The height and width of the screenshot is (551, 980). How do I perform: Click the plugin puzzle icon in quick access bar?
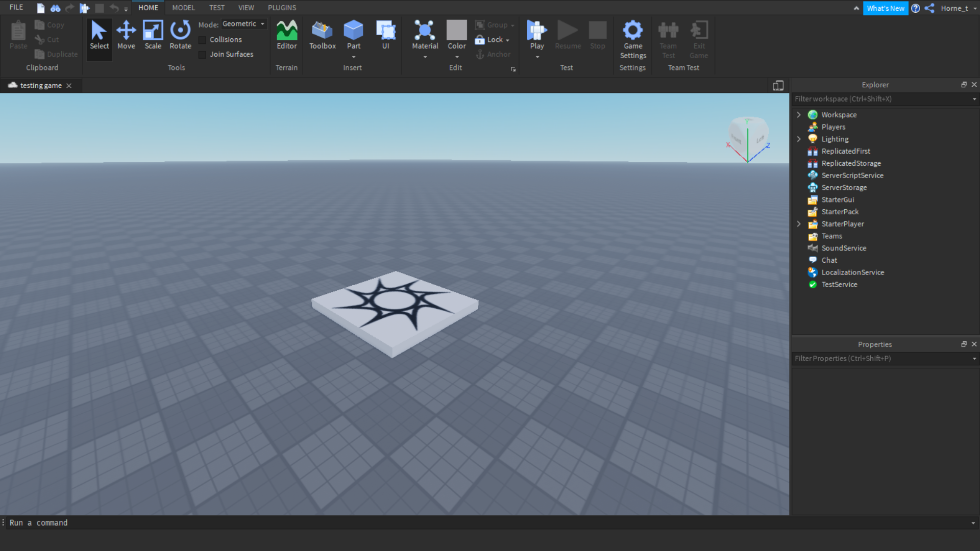pyautogui.click(x=85, y=8)
